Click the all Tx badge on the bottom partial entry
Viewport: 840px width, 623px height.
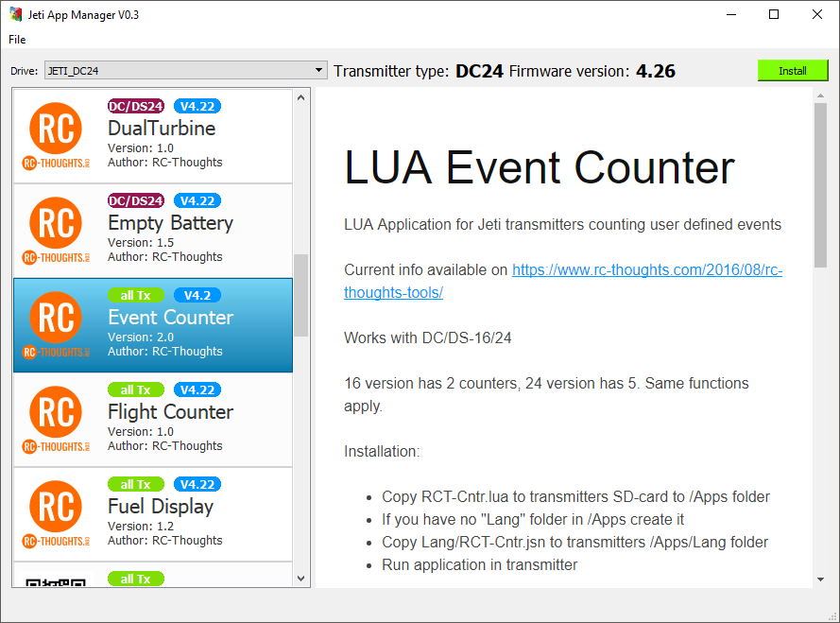pos(136,579)
